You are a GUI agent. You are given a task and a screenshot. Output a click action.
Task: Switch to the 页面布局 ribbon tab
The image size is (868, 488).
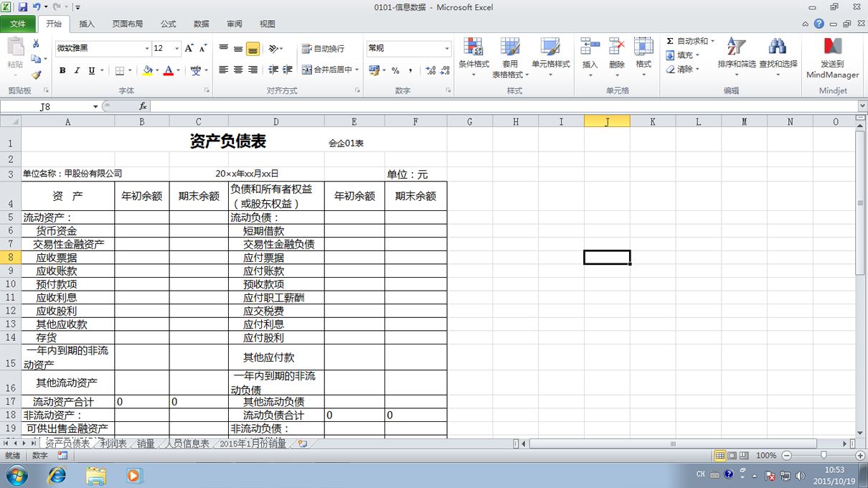127,24
